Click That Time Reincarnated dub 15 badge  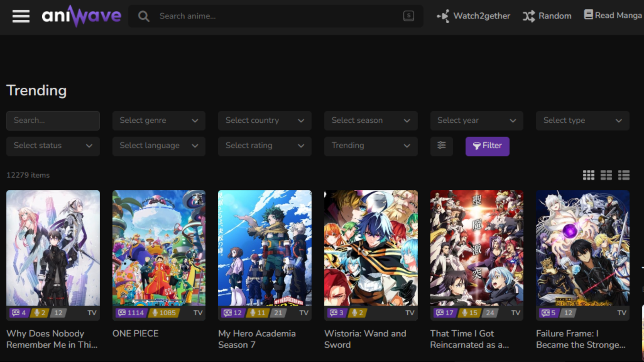click(x=469, y=313)
